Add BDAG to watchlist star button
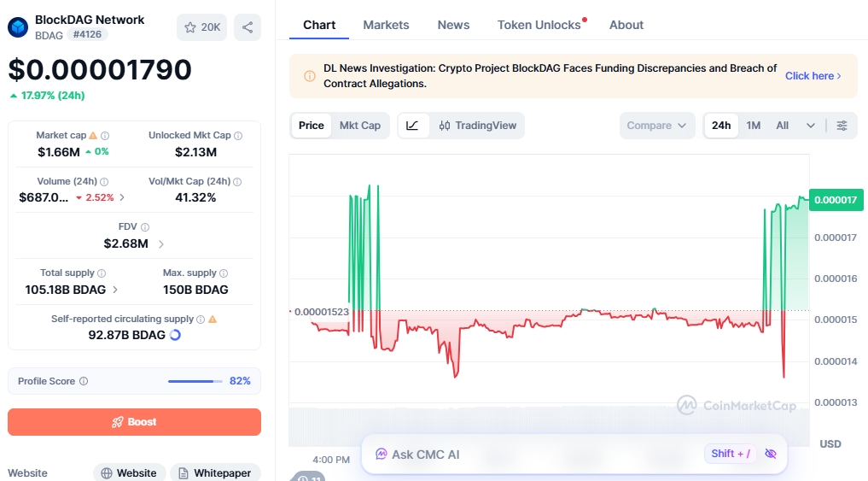 [202, 27]
